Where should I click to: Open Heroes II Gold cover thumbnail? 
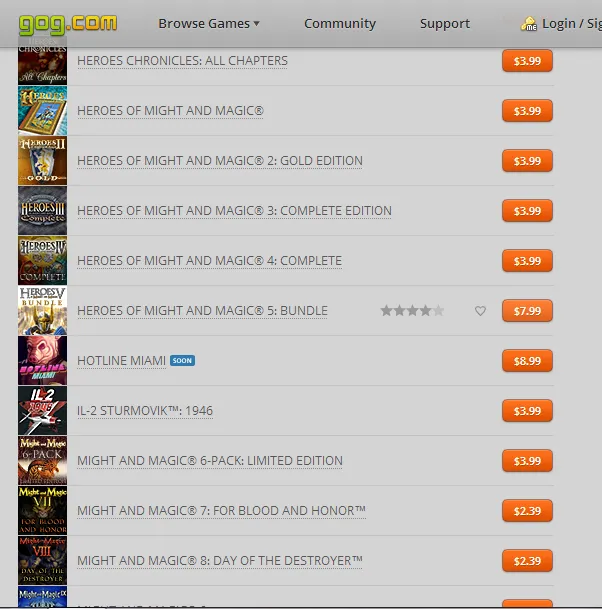[x=42, y=160]
